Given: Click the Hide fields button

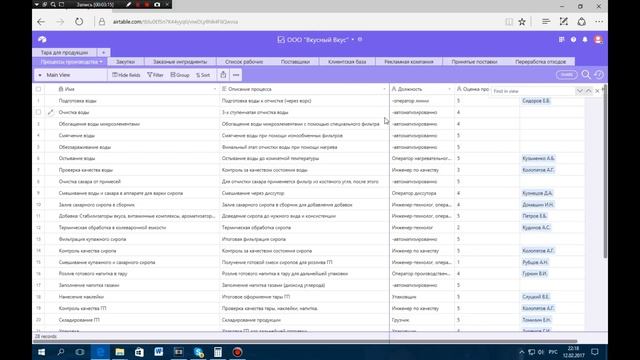Looking at the screenshot, I should 126,75.
